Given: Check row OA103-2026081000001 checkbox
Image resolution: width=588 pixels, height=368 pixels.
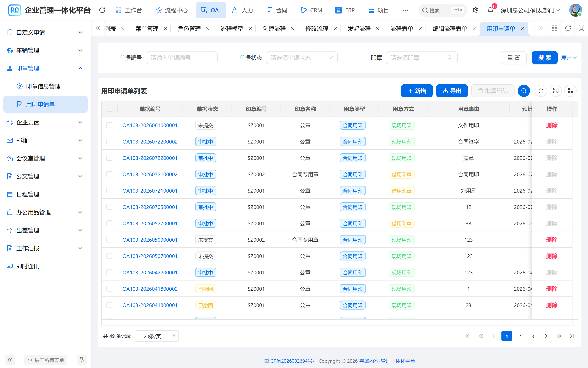Looking at the screenshot, I should pos(109,125).
